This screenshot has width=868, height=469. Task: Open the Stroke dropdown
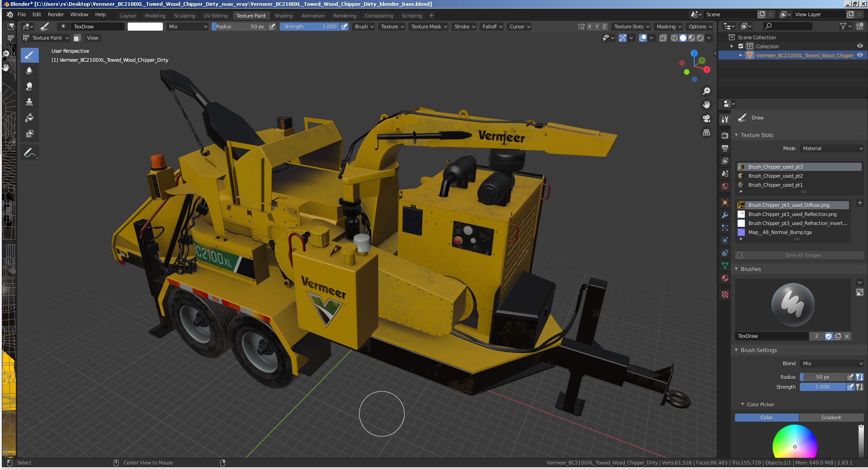465,27
